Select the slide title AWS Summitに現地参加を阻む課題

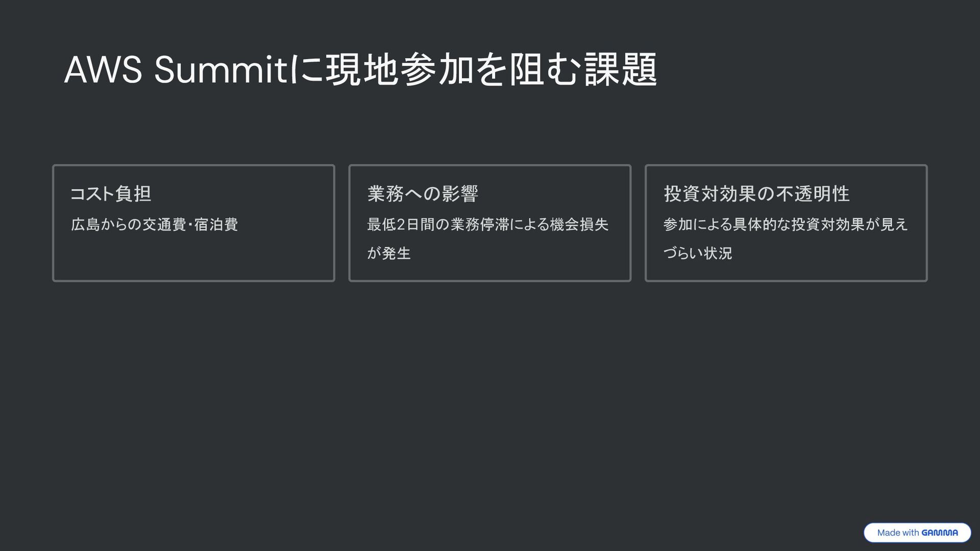[360, 70]
